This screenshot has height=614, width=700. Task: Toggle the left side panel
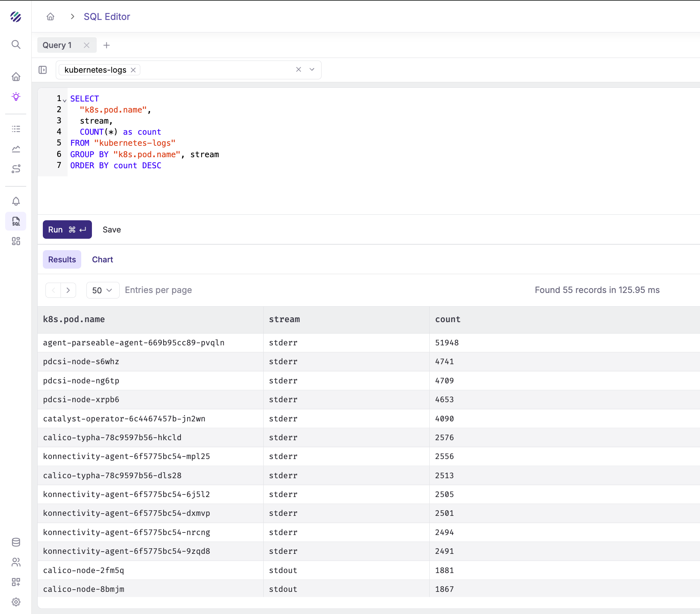[x=43, y=70]
